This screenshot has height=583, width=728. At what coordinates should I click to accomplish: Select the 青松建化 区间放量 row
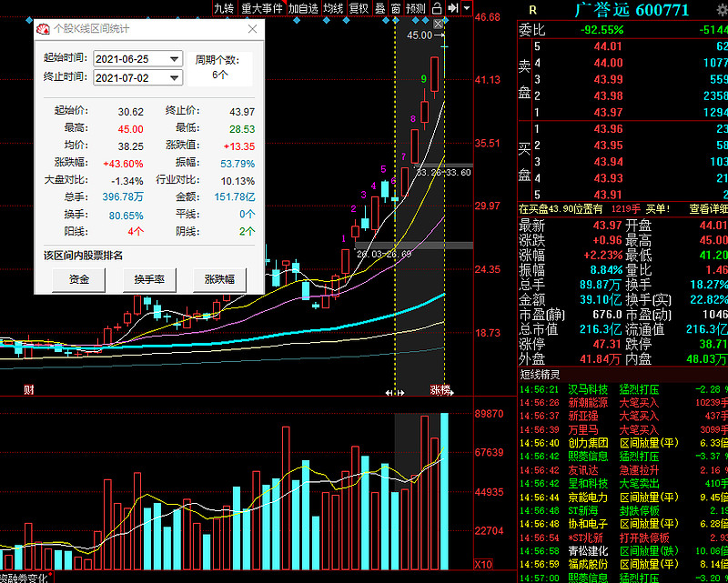[623, 551]
